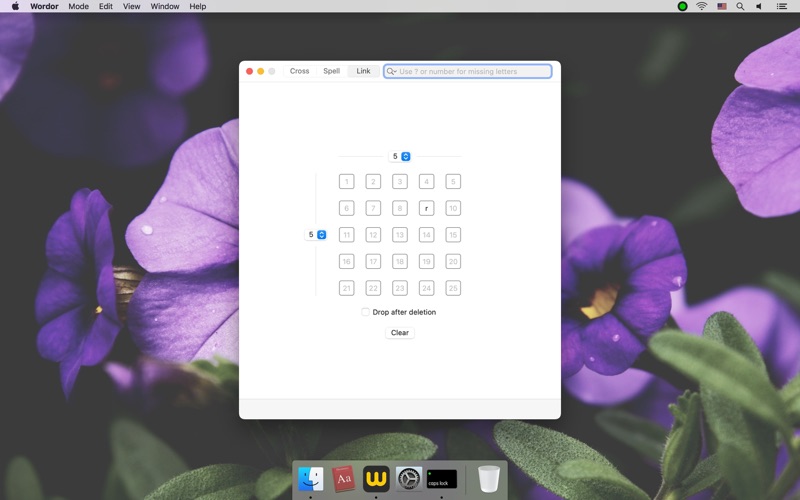Click the volume icon in menu bar
This screenshot has width=800, height=500.
[759, 6]
